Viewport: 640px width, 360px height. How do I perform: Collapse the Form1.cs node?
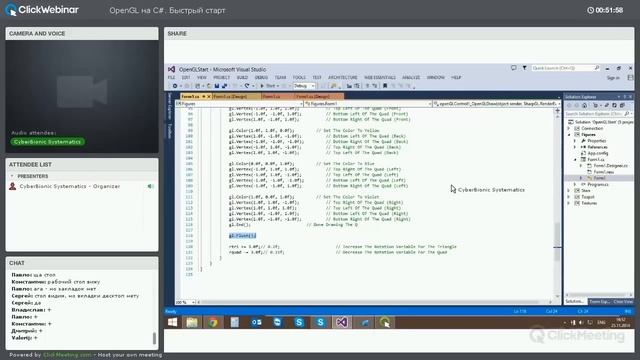(575, 160)
